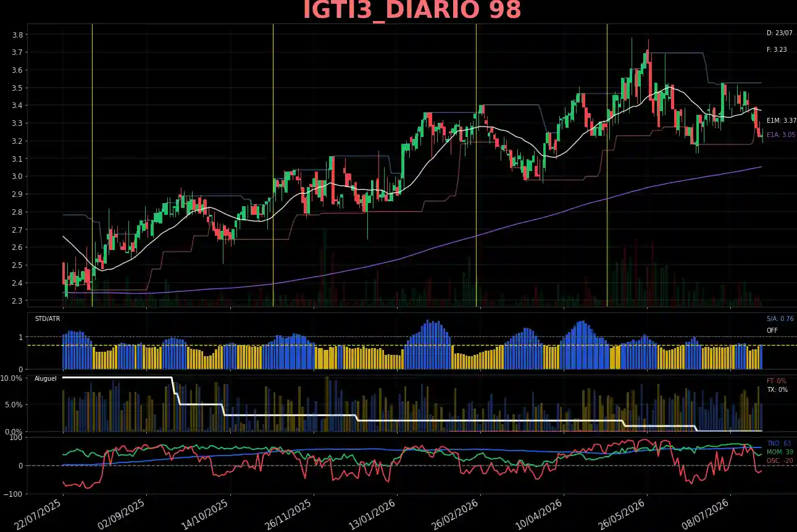The image size is (797, 532).
Task: Click the 13/01/2026 date axis label
Action: [373, 513]
